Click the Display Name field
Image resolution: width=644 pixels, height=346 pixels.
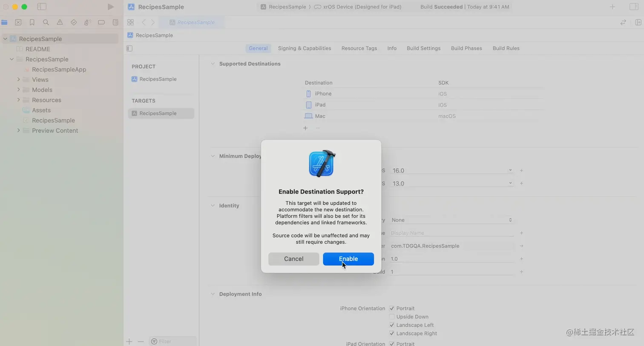452,233
